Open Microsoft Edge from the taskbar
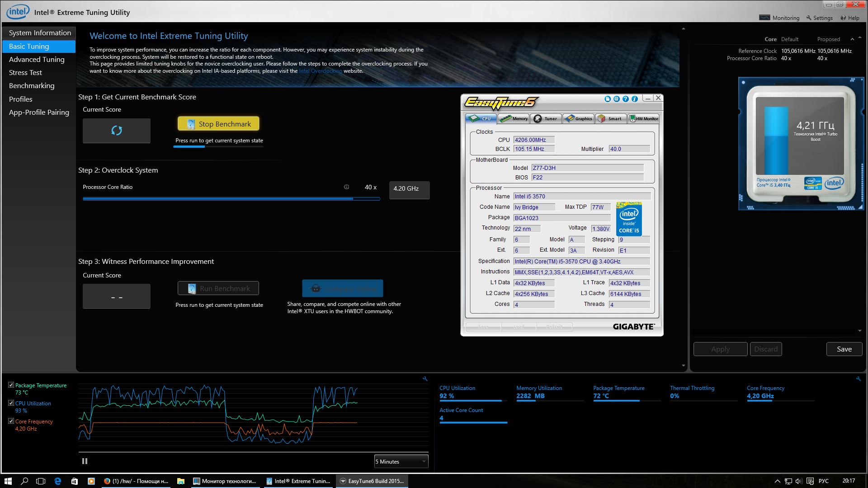The width and height of the screenshot is (868, 488). tap(58, 481)
